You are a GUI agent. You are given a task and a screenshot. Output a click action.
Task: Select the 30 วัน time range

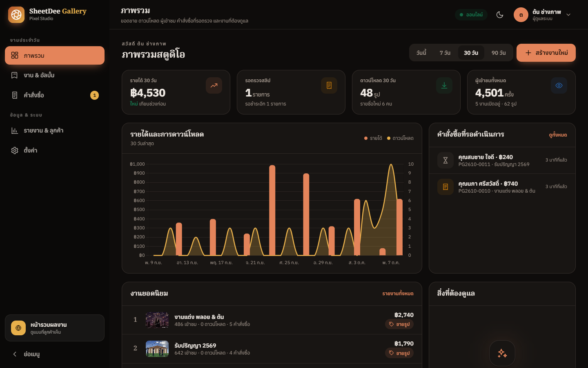[x=471, y=53]
